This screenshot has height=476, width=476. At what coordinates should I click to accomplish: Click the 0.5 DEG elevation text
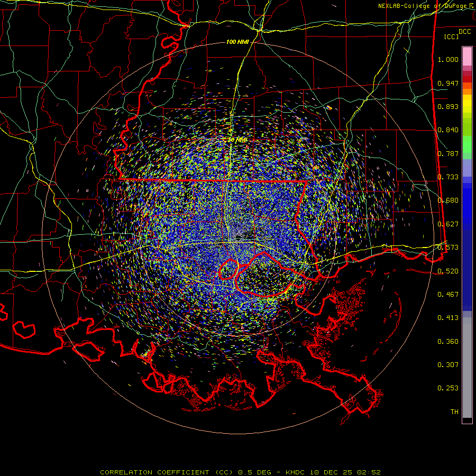[x=254, y=472]
